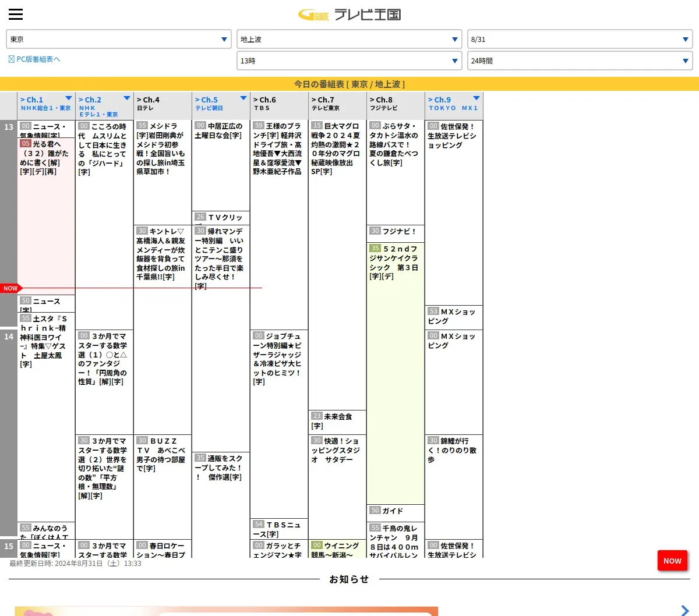The image size is (699, 616).
Task: Open みんなのうた 14:55 program
Action: coord(46,530)
